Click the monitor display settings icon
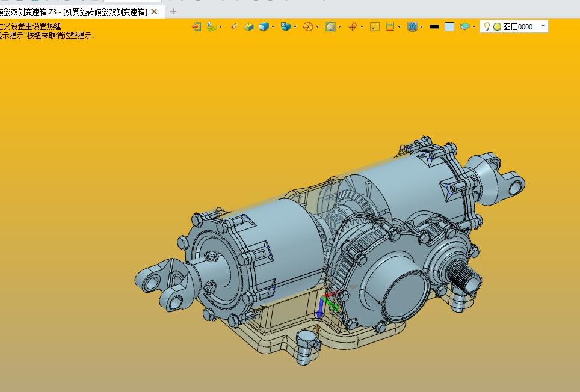The height and width of the screenshot is (392, 580). (412, 26)
